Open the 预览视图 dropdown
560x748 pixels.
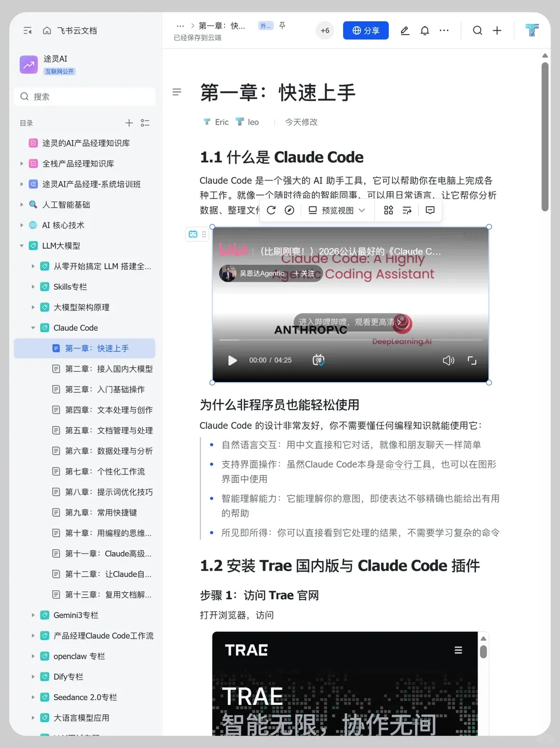pos(337,210)
